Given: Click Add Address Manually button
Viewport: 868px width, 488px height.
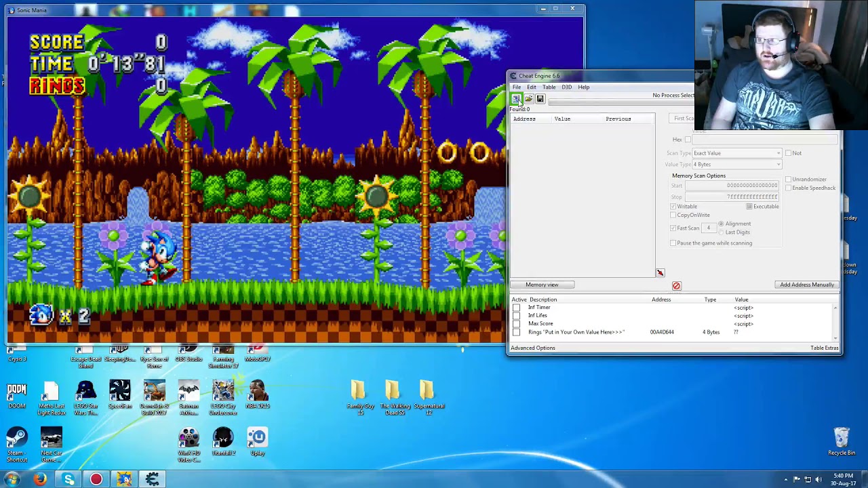Looking at the screenshot, I should point(807,285).
